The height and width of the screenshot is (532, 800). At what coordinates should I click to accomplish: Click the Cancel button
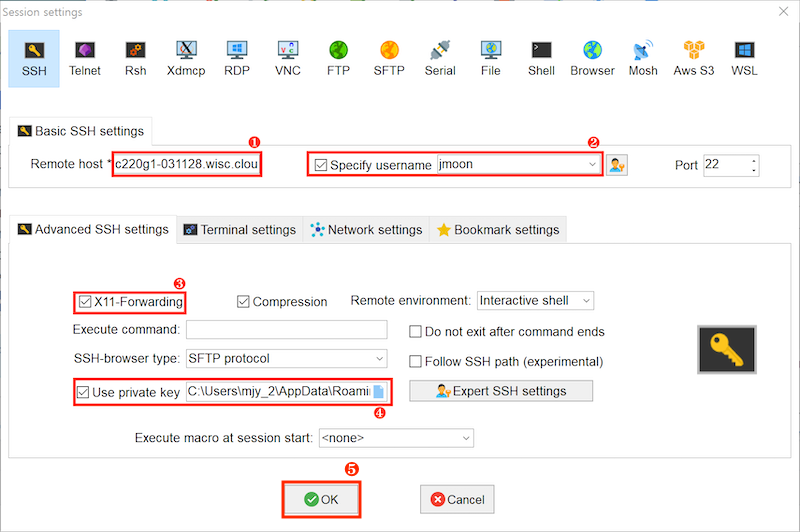(x=457, y=499)
